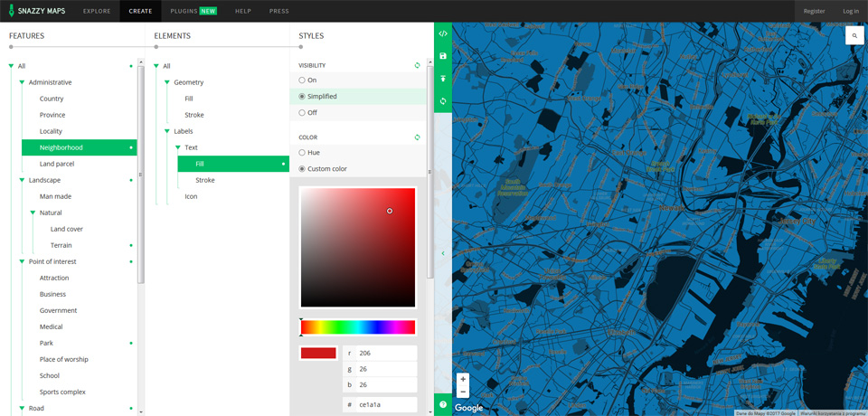The width and height of the screenshot is (868, 416).
Task: Collapse the Landscape feature group
Action: [x=22, y=181]
